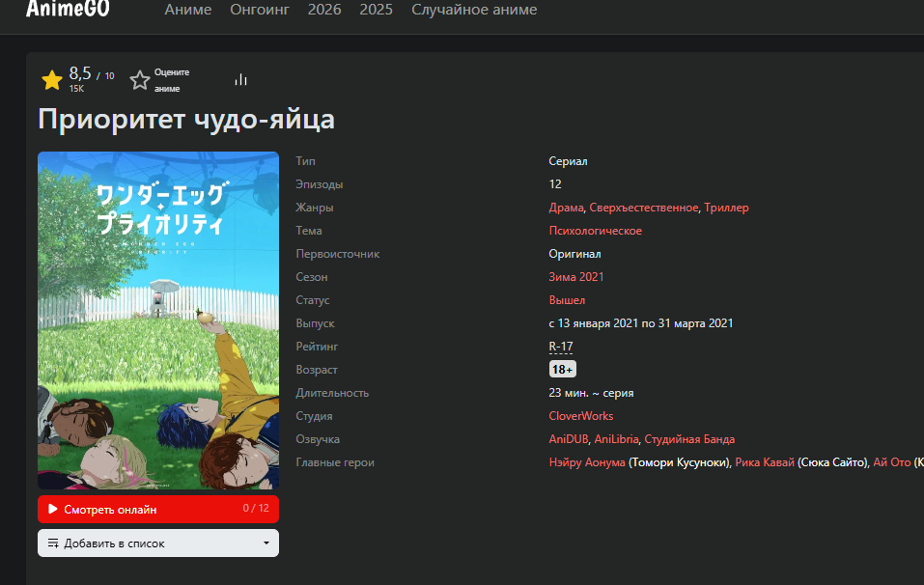This screenshot has width=924, height=585.
Task: Open the Триллер genre link
Action: [x=726, y=208]
